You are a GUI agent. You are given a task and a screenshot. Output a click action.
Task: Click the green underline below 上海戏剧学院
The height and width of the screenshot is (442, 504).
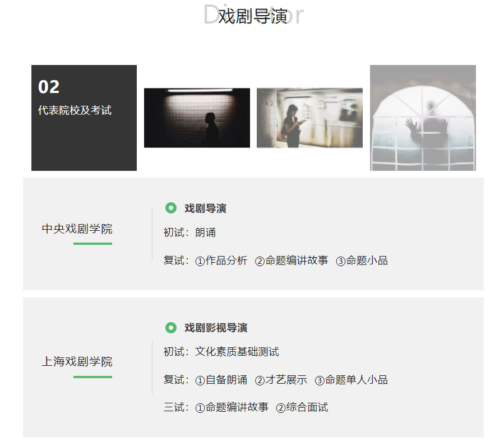point(93,377)
